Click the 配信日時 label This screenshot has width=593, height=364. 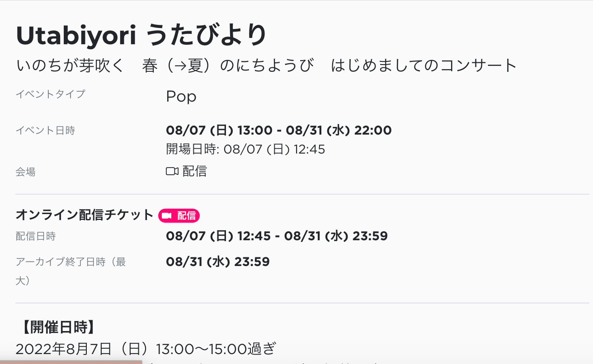36,236
